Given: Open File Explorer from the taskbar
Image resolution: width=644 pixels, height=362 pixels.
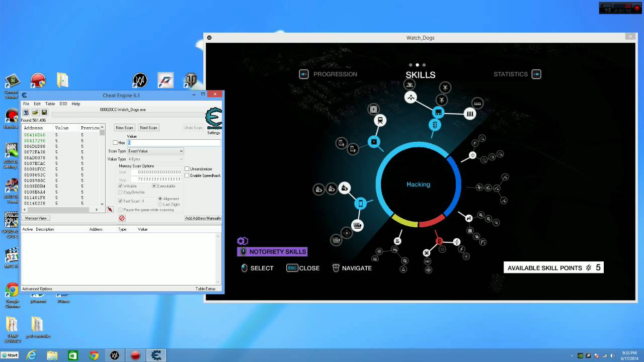Looking at the screenshot, I should (x=52, y=355).
